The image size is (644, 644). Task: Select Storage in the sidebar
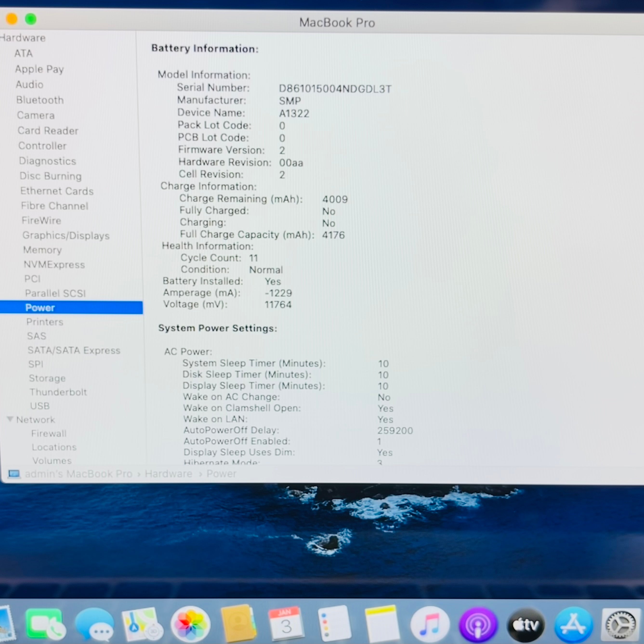[47, 378]
